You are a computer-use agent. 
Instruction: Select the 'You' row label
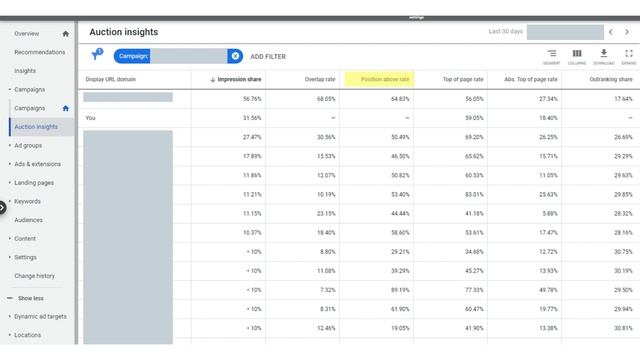90,118
